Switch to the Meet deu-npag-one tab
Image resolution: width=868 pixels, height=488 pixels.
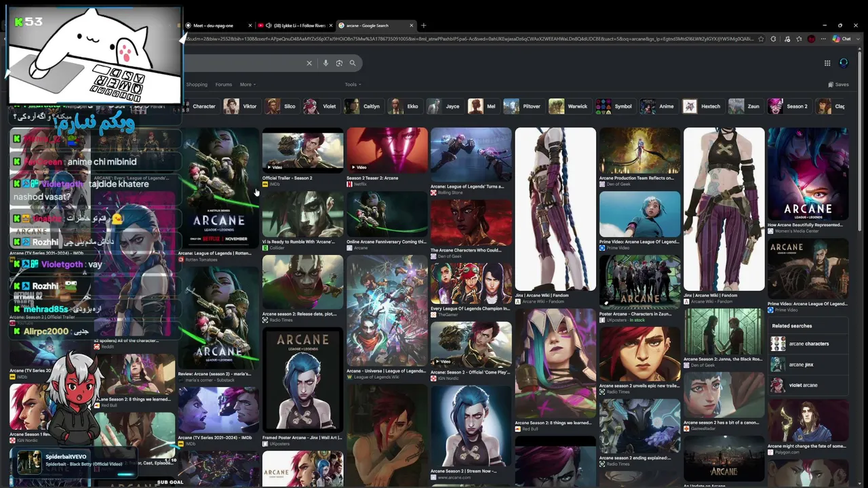tap(218, 26)
